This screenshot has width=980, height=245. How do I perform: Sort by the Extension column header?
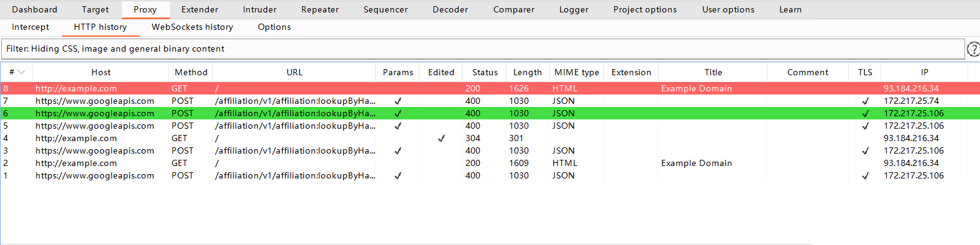pos(631,72)
